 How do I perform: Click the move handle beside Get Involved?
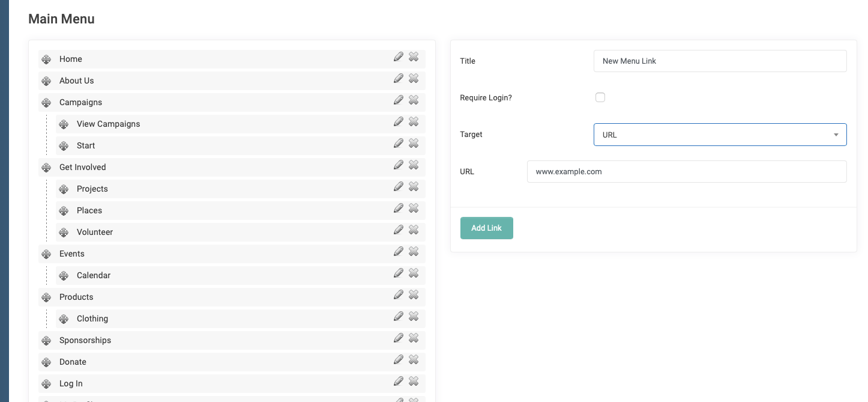46,167
